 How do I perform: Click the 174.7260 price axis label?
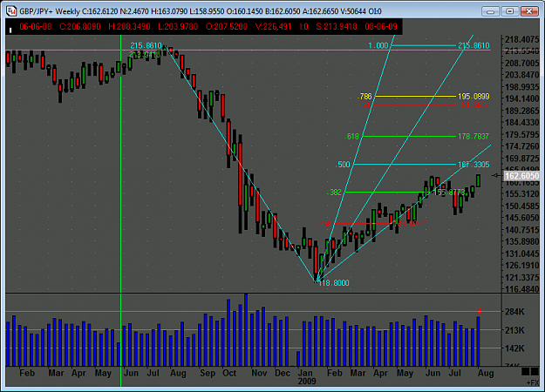pos(522,146)
